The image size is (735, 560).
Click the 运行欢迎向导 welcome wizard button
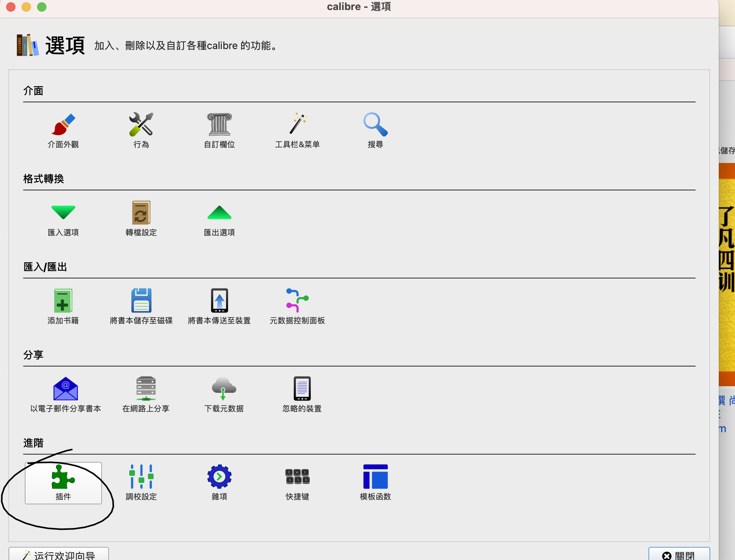pyautogui.click(x=59, y=555)
